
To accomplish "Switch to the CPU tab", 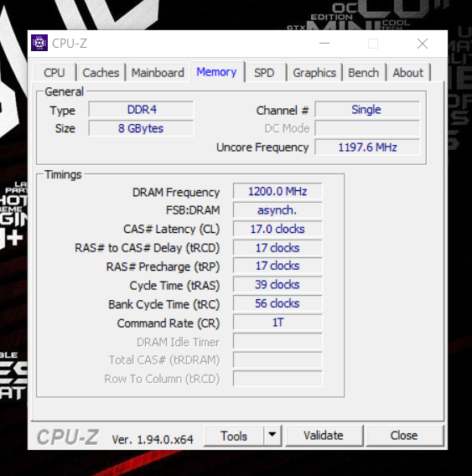I will [x=54, y=73].
